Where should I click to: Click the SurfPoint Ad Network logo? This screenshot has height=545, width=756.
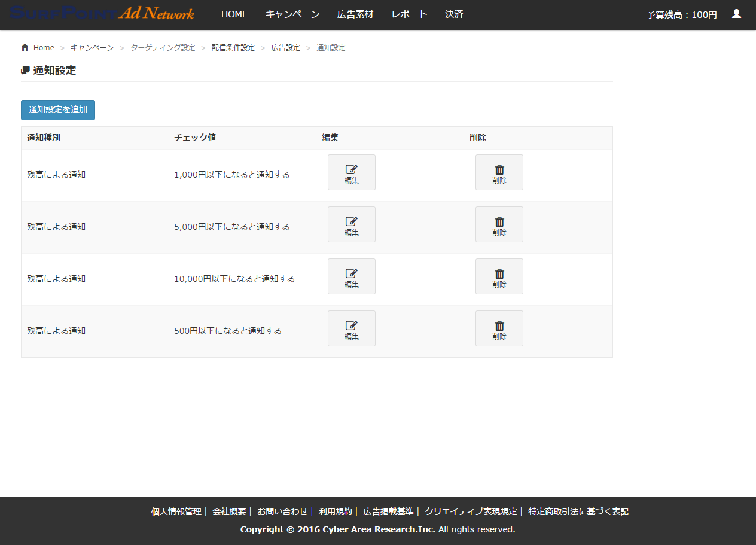(x=102, y=13)
